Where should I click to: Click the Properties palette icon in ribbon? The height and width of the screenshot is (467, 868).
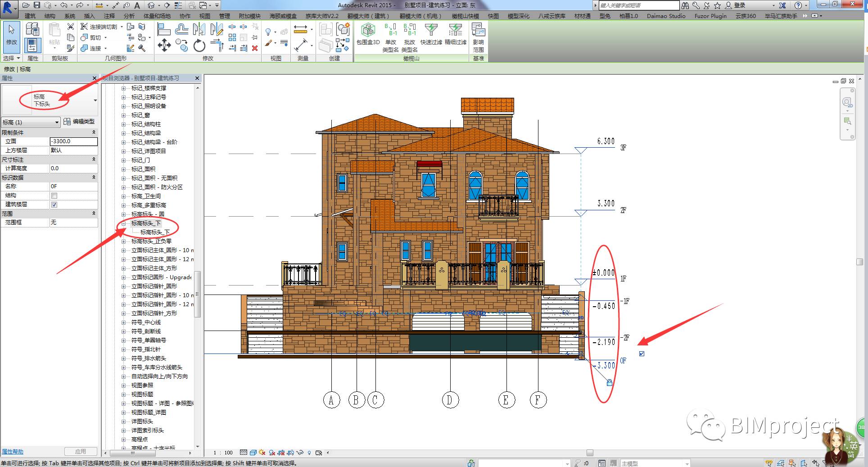32,45
